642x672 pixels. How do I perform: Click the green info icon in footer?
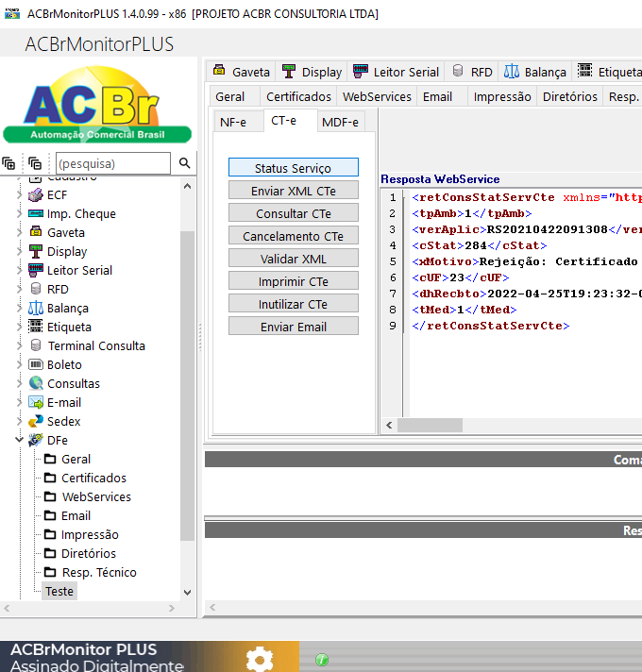pyautogui.click(x=322, y=660)
